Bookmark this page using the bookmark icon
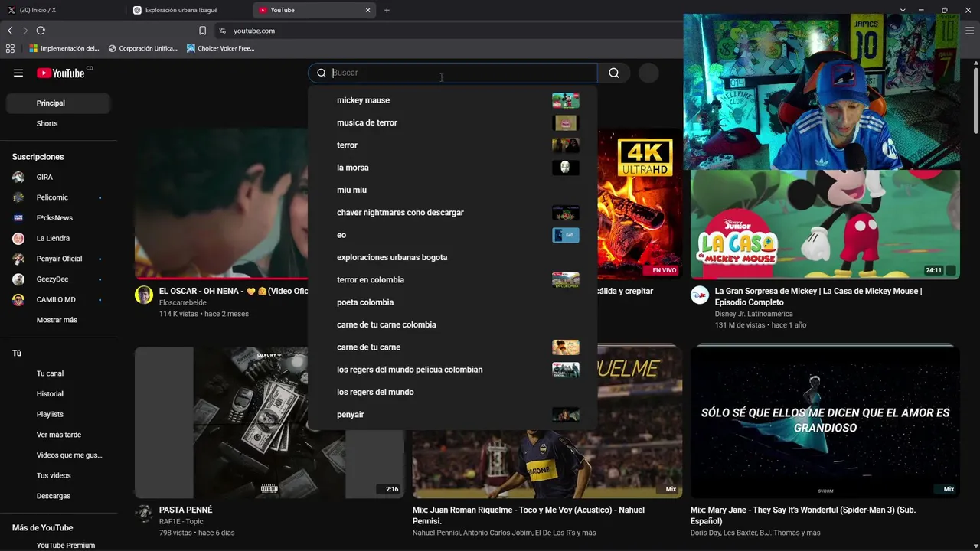Screen dimensions: 980x551 (x=202, y=31)
